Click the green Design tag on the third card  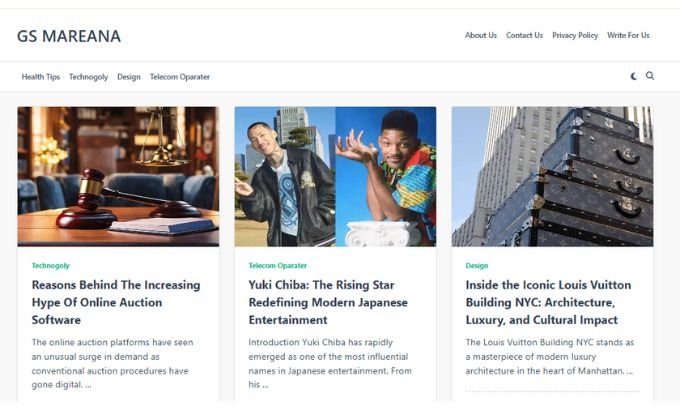(x=477, y=265)
